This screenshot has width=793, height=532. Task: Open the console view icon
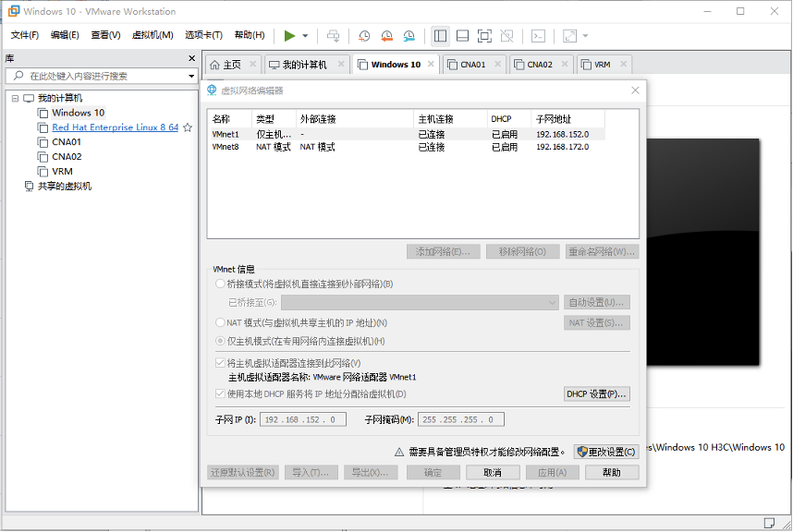click(538, 36)
